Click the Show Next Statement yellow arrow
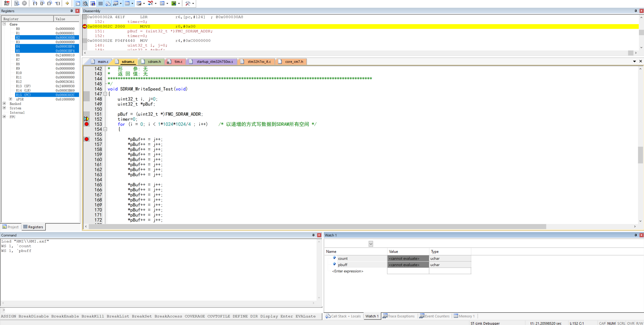This screenshot has height=325, width=644. point(67,3)
